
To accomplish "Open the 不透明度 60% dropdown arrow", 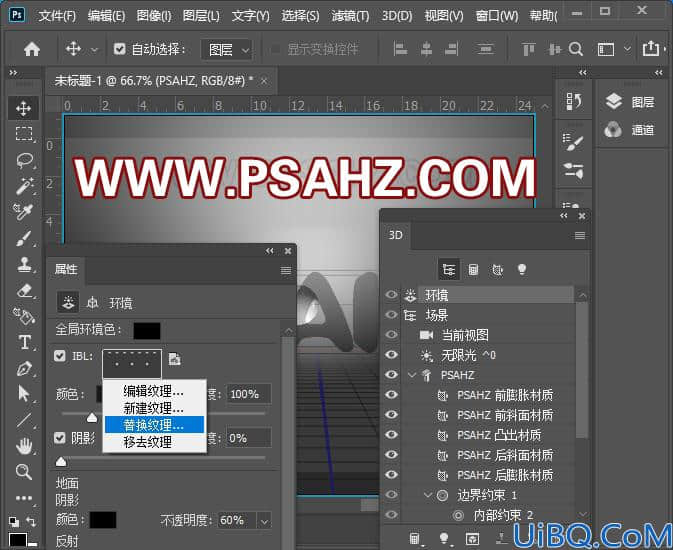I will (x=264, y=521).
